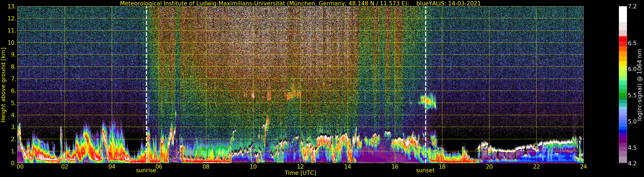Click the 7.2 value on the colorbar
The height and width of the screenshot is (177, 644).
coord(632,6)
